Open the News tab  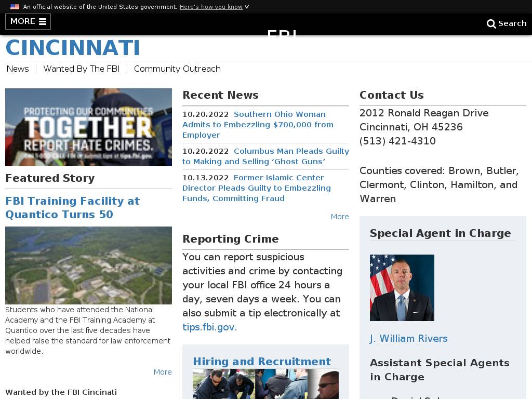coord(18,69)
